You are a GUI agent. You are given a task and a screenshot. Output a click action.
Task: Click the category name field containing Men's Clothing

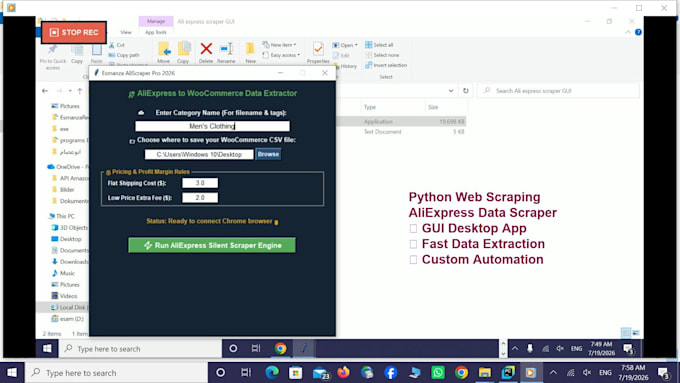[212, 126]
